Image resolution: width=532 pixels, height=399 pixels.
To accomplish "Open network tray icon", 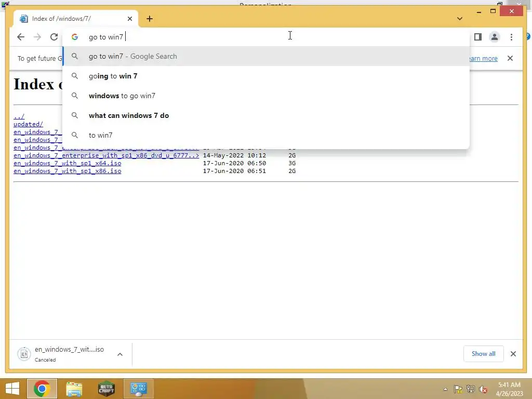I will pyautogui.click(x=470, y=389).
